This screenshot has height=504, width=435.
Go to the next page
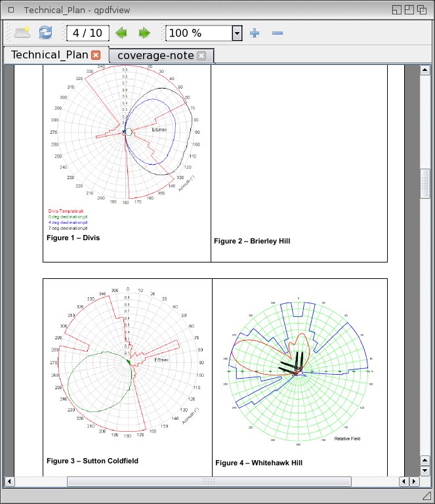(x=144, y=33)
